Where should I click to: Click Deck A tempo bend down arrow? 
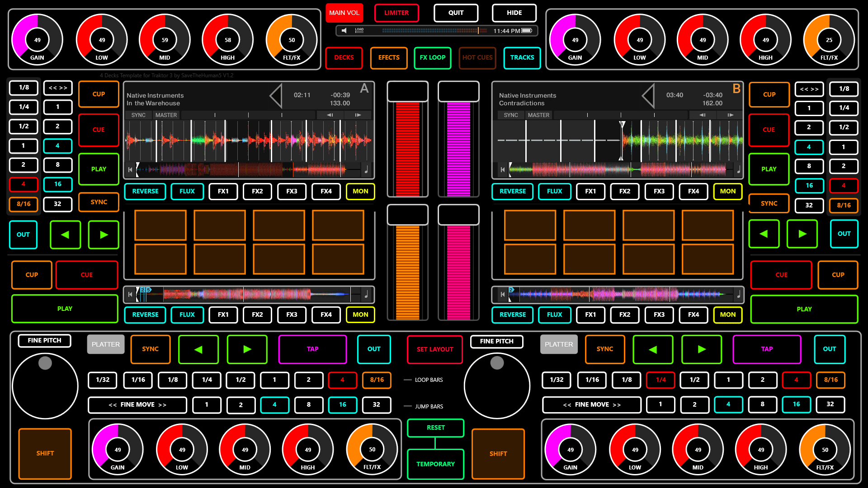point(330,115)
